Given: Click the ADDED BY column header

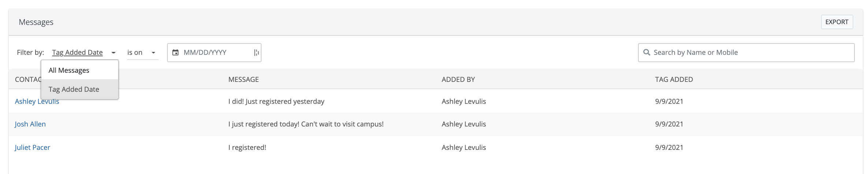Looking at the screenshot, I should coord(458,79).
